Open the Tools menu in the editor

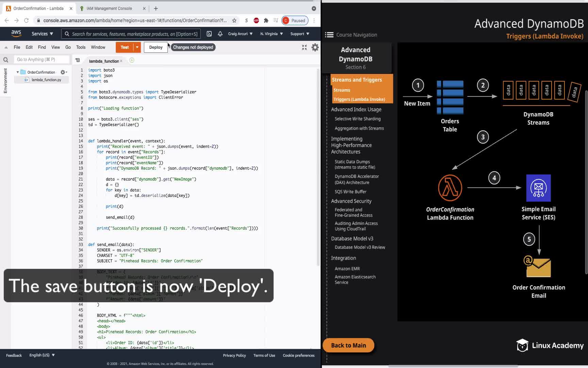click(81, 47)
